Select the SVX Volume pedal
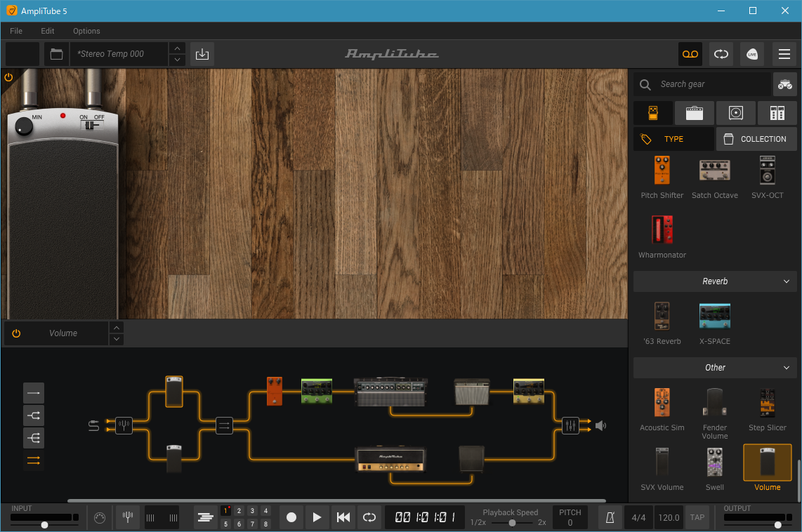Image resolution: width=802 pixels, height=532 pixels. click(662, 469)
